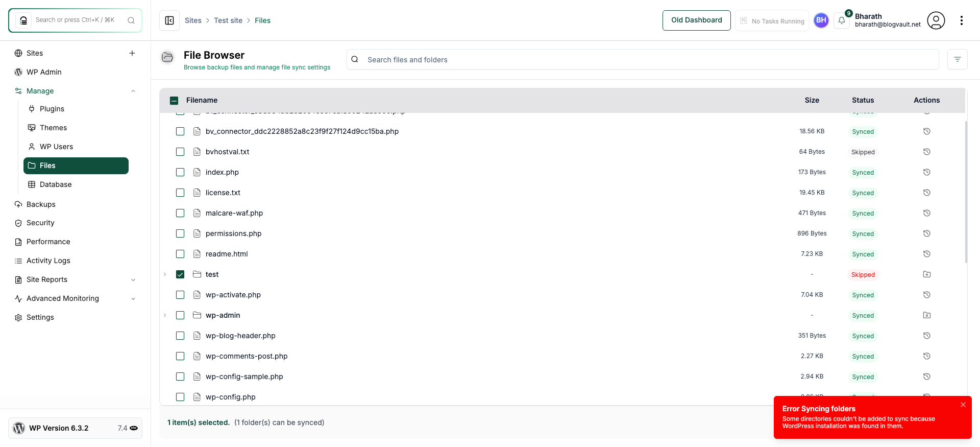Collapse the Manage menu section
Image resolution: width=980 pixels, height=447 pixels.
(x=133, y=91)
